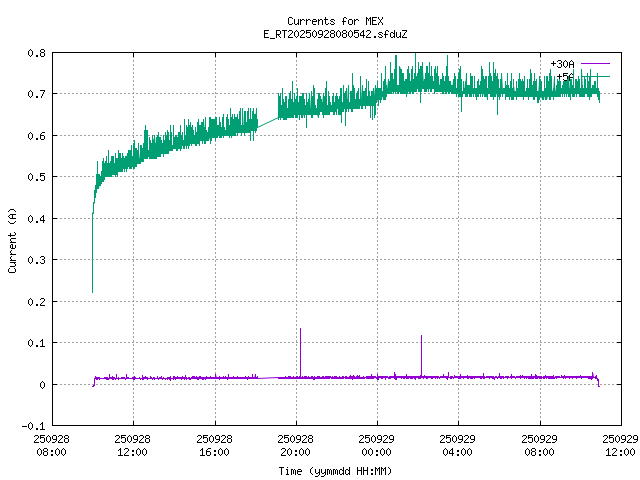The width and height of the screenshot is (640, 480).
Task: Click the "Time (yymmdd HH:MM)" x-axis label
Action: 334,470
